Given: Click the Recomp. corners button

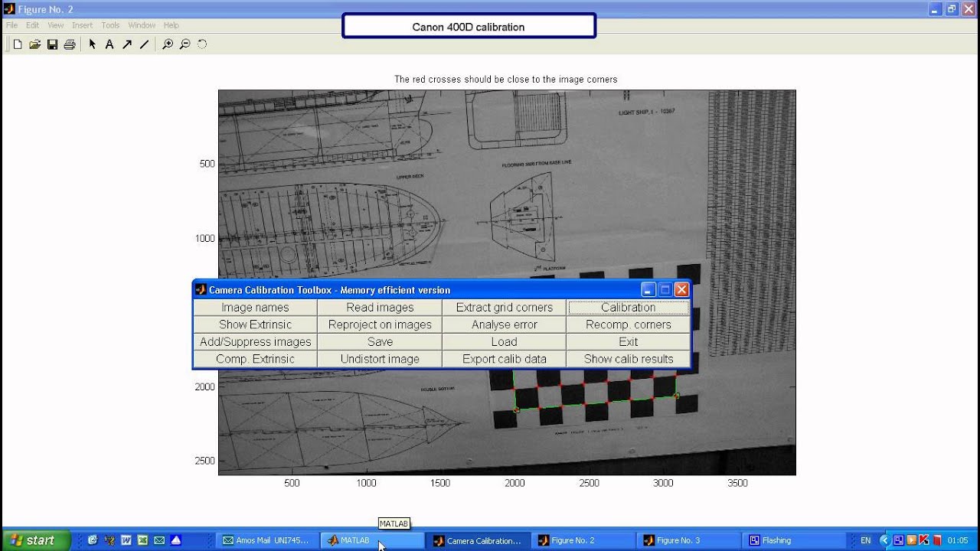Looking at the screenshot, I should point(629,324).
